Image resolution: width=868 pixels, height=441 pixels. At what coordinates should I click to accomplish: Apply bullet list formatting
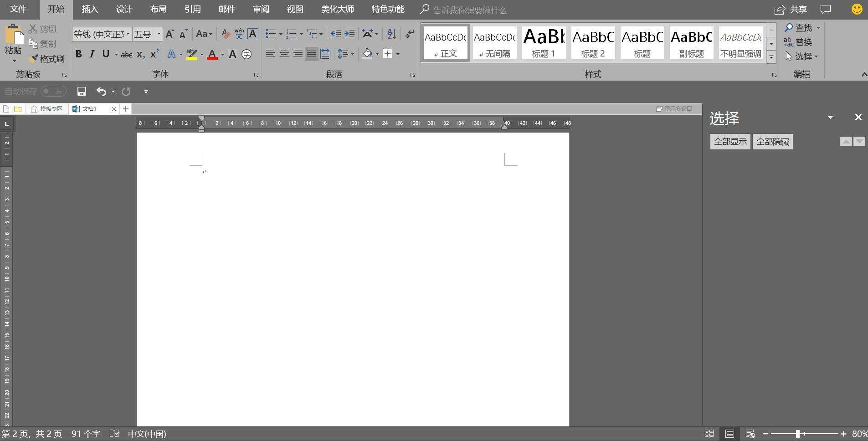tap(271, 34)
